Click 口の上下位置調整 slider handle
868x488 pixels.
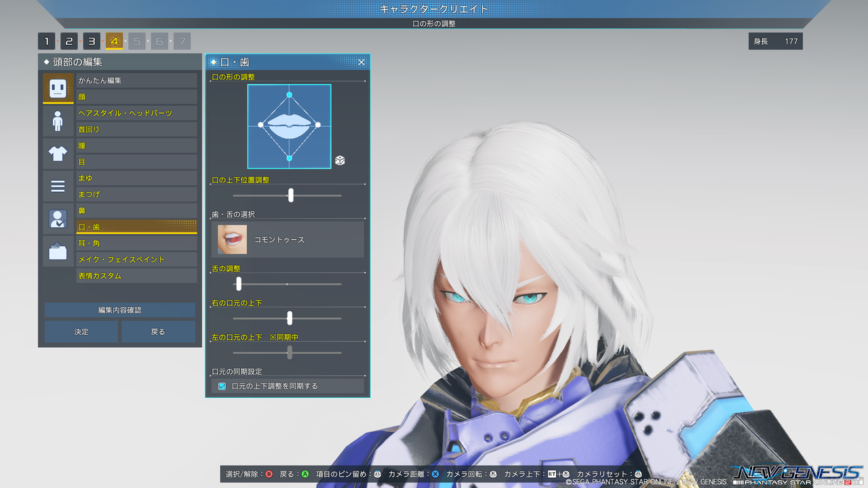coord(291,195)
